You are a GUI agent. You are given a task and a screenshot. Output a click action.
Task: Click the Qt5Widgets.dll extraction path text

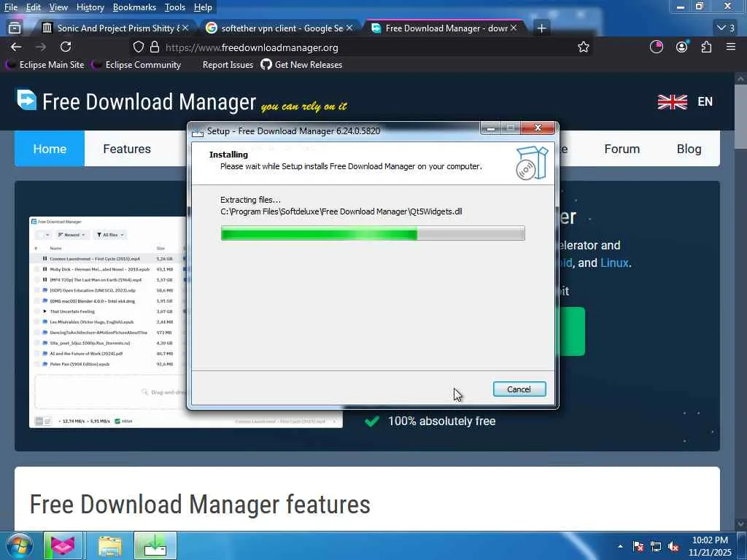[x=341, y=211]
